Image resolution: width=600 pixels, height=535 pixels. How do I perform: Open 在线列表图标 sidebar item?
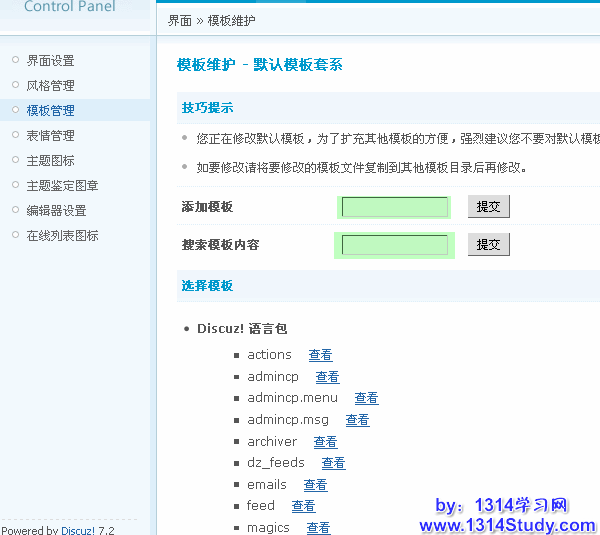(62, 236)
